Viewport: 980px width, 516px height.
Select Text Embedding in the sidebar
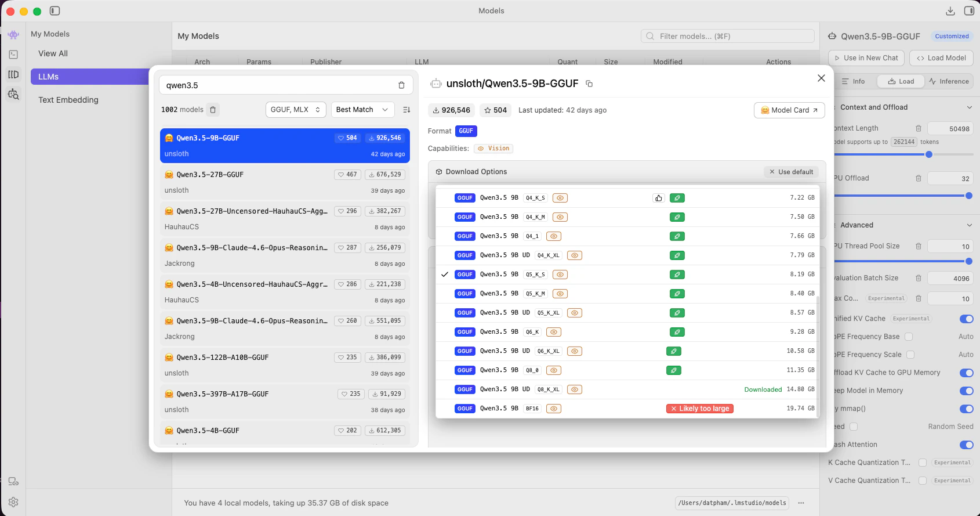point(68,100)
